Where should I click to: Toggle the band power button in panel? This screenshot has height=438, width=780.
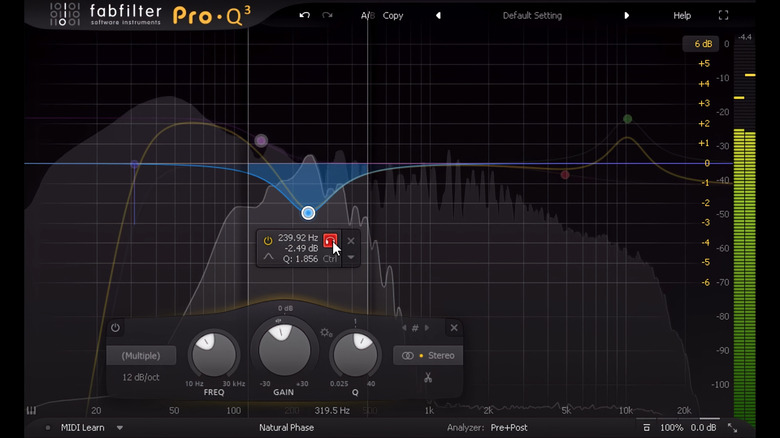[x=115, y=328]
